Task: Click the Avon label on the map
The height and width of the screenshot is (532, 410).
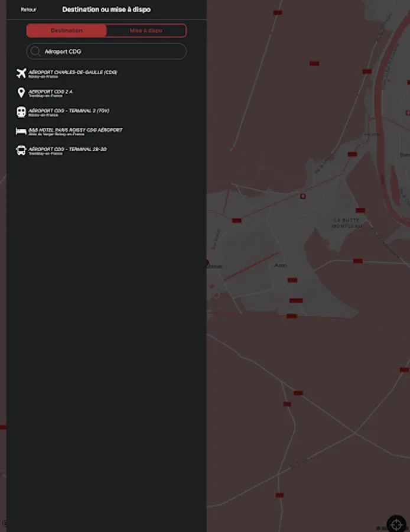Action: (281, 265)
